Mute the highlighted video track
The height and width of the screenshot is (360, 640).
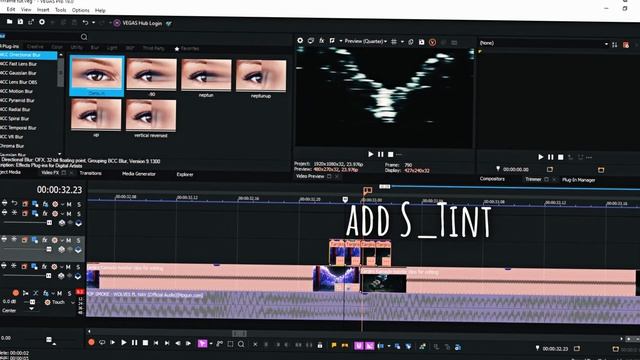69,240
